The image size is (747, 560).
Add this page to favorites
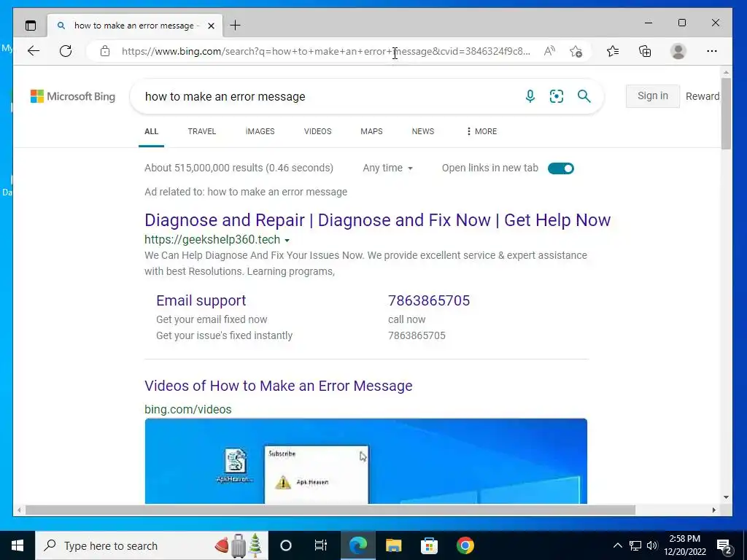[576, 51]
